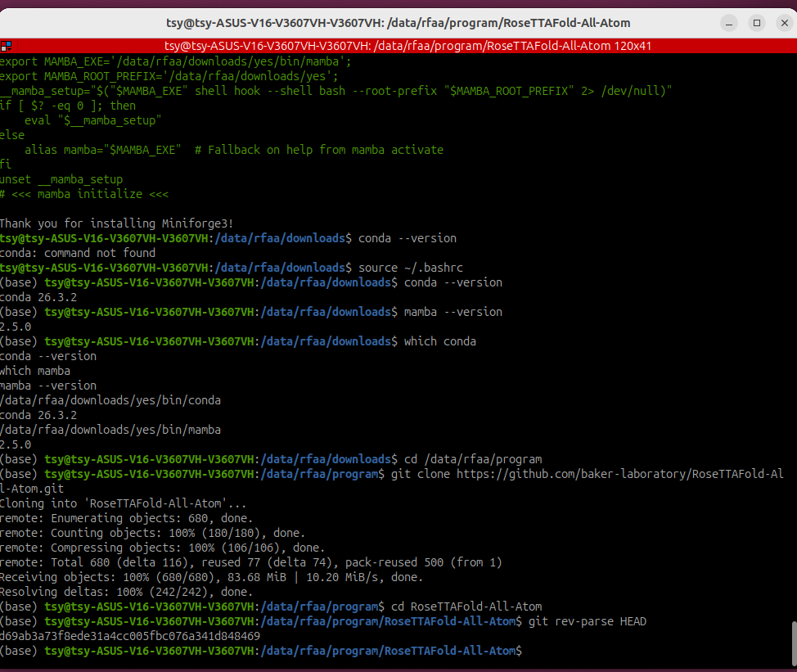Screen dimensions: 797x672
Task: Click the '__mamba_setup=' shell hook line
Action: click(336, 91)
